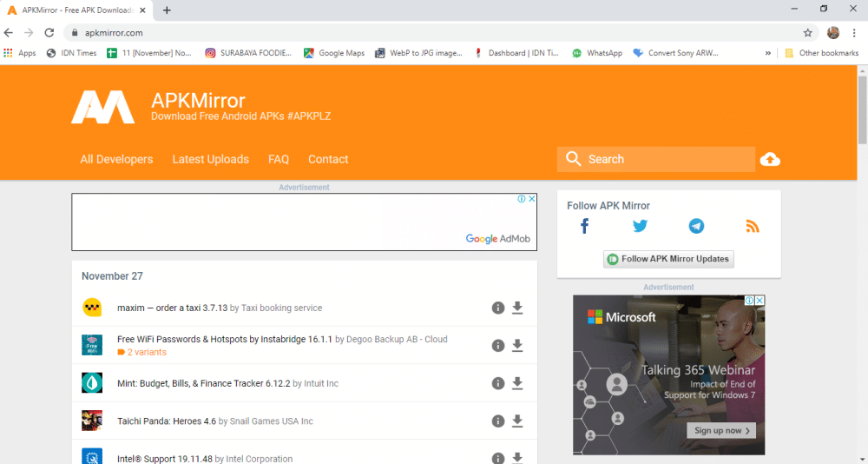Open Chrome three-dot menu
The image size is (868, 464).
pyautogui.click(x=854, y=33)
